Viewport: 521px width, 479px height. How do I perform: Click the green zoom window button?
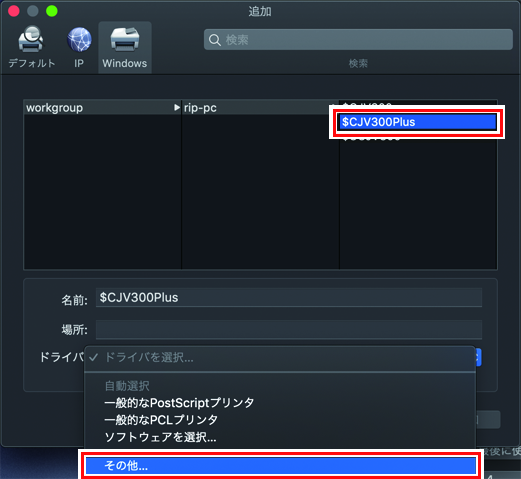[52, 11]
